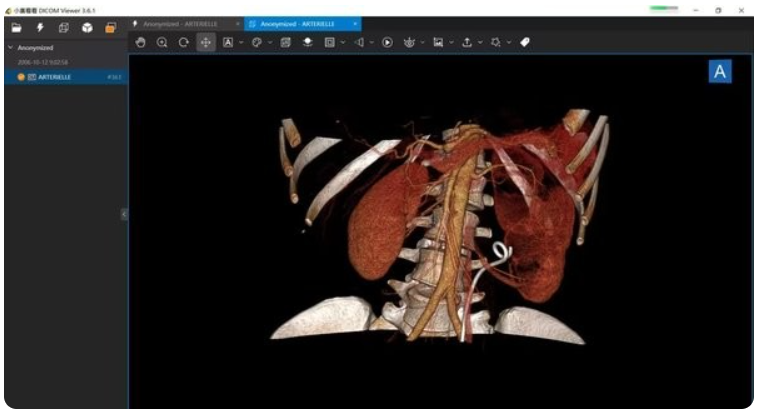The width and height of the screenshot is (758, 414).
Task: Toggle the orange layout icon in the sidebar
Action: 111,27
